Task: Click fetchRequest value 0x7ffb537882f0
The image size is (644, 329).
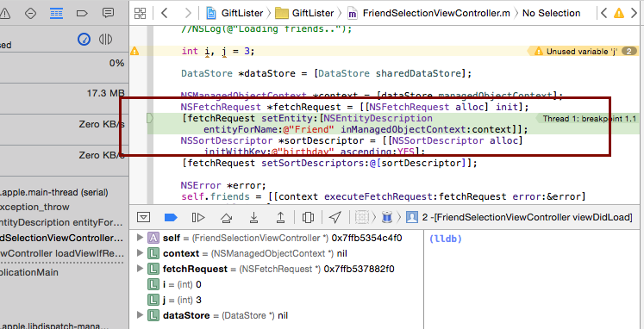Action: (359, 269)
